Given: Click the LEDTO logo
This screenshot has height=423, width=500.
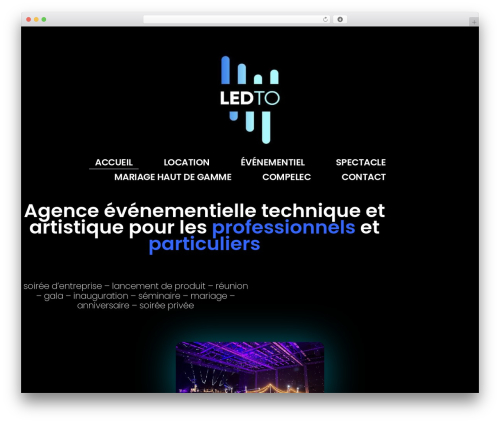Looking at the screenshot, I should click(250, 100).
